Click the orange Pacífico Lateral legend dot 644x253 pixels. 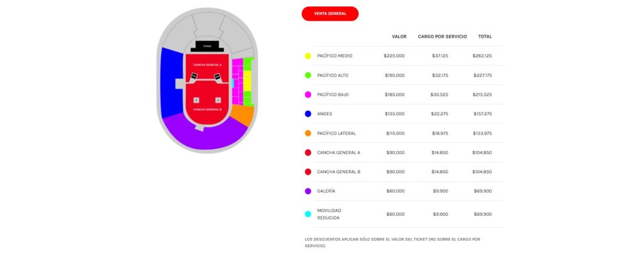coord(308,133)
